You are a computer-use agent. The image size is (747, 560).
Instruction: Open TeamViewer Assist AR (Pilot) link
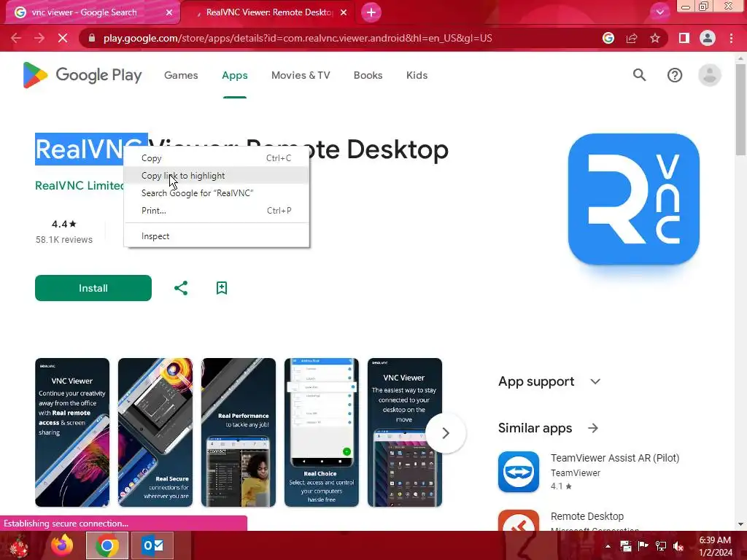pos(615,458)
